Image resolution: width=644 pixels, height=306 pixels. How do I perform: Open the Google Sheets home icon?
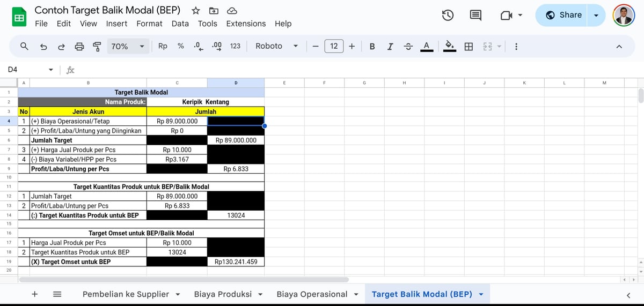pyautogui.click(x=19, y=17)
